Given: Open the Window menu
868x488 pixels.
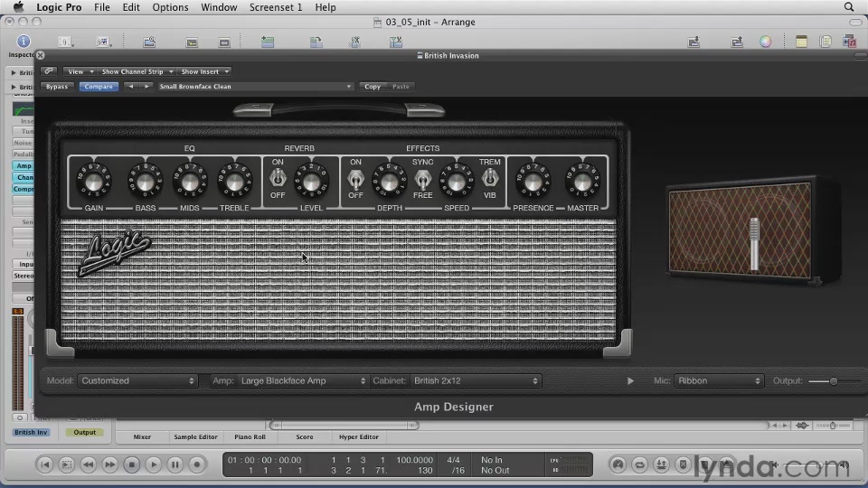Looking at the screenshot, I should pyautogui.click(x=219, y=7).
